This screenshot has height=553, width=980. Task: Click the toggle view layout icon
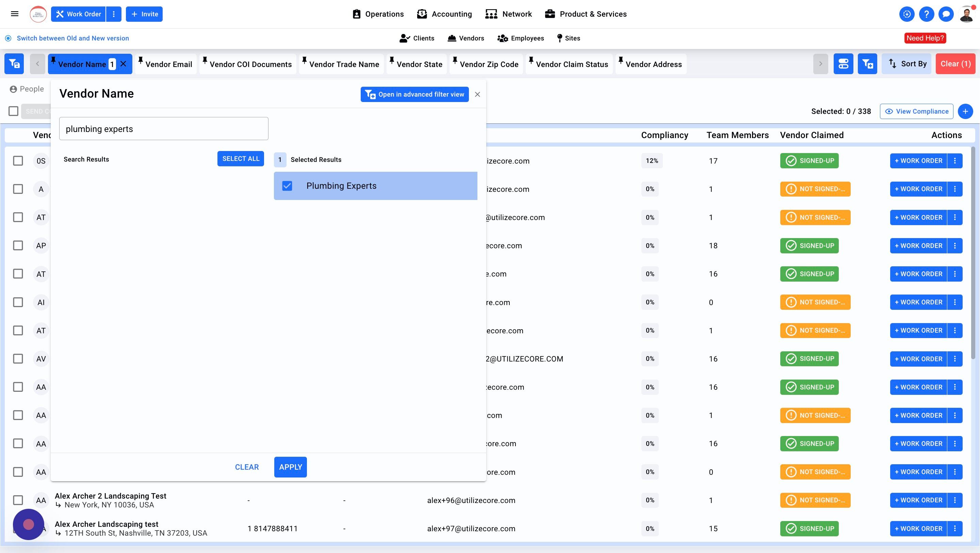click(843, 64)
